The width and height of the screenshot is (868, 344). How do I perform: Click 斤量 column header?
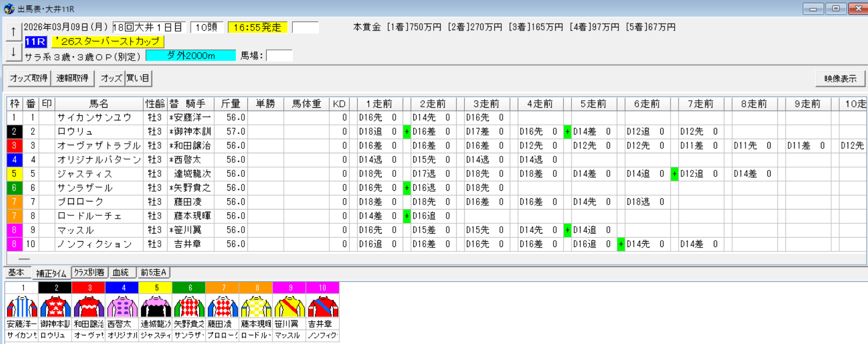[x=231, y=103]
